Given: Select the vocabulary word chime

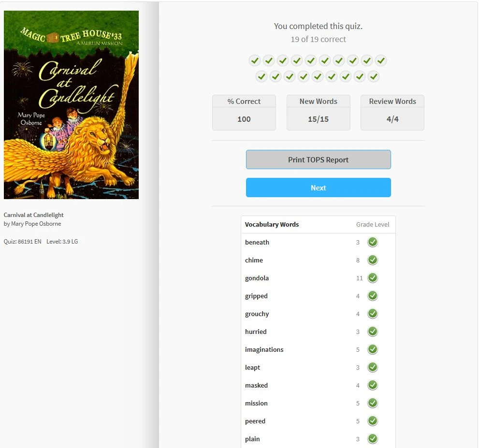Looking at the screenshot, I should [254, 260].
